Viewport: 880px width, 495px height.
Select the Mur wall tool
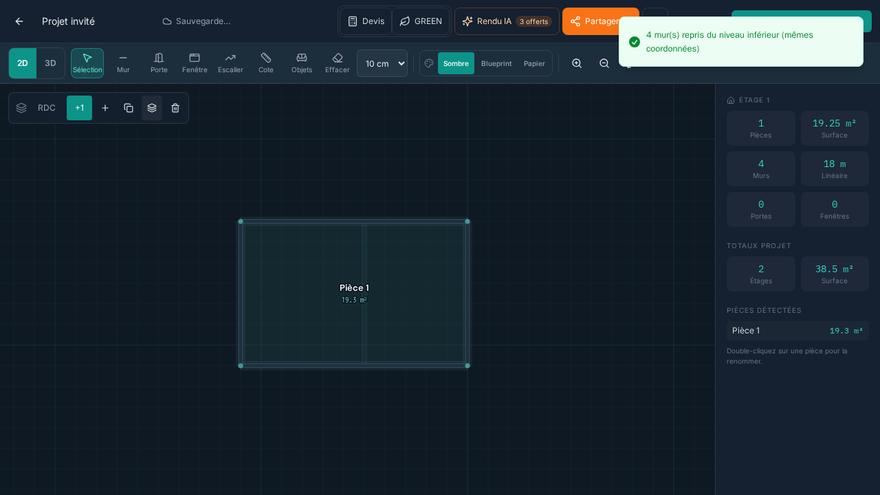tap(123, 63)
